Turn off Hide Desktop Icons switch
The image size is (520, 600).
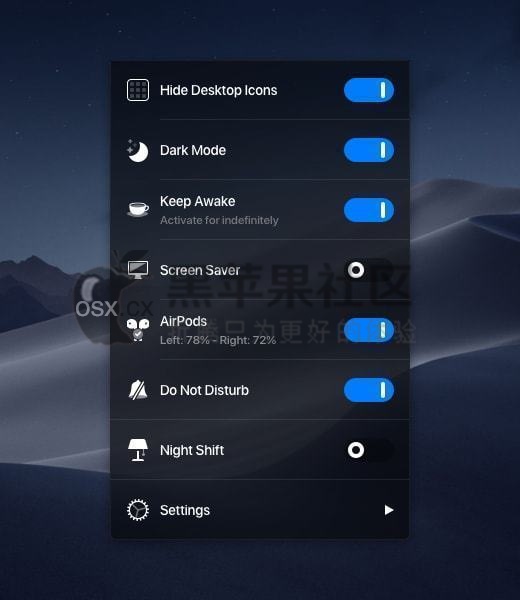369,90
